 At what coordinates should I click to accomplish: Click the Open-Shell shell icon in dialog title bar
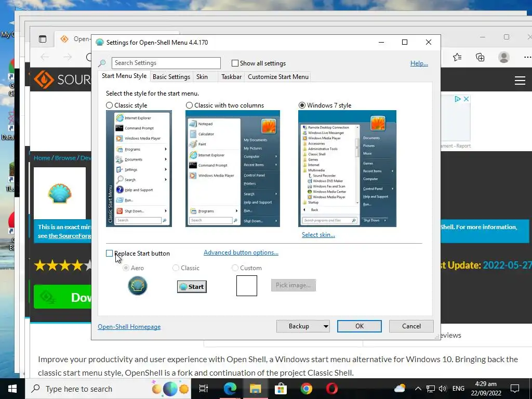pyautogui.click(x=99, y=42)
